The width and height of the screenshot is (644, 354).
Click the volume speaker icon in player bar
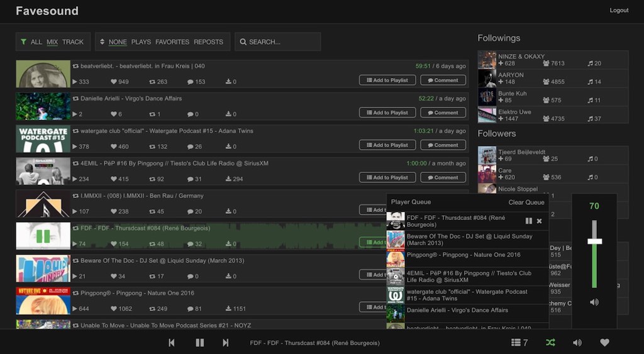point(577,343)
